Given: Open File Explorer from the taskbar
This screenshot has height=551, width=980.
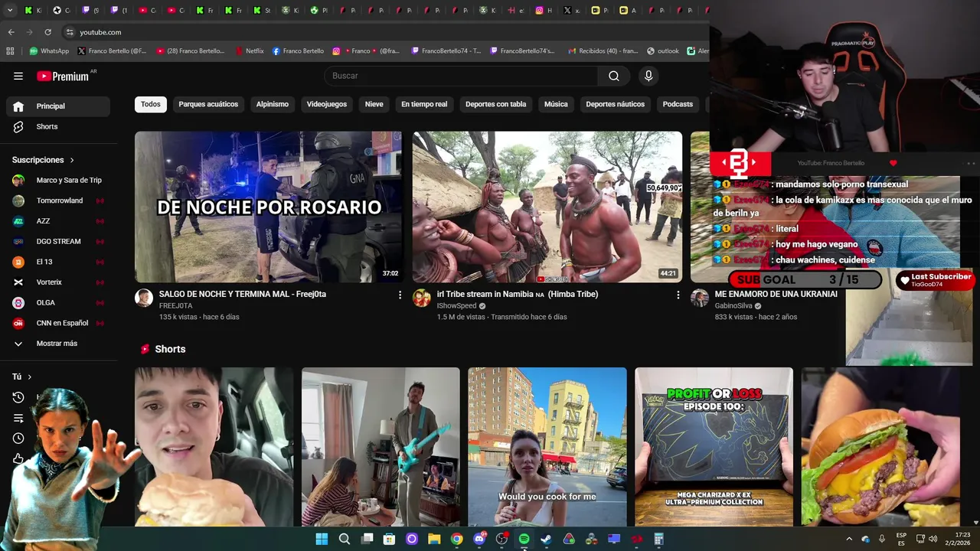Looking at the screenshot, I should [x=434, y=539].
